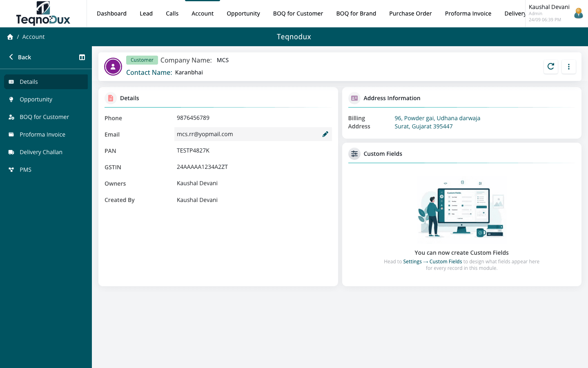
Task: Select PMS in the sidebar
Action: click(46, 170)
